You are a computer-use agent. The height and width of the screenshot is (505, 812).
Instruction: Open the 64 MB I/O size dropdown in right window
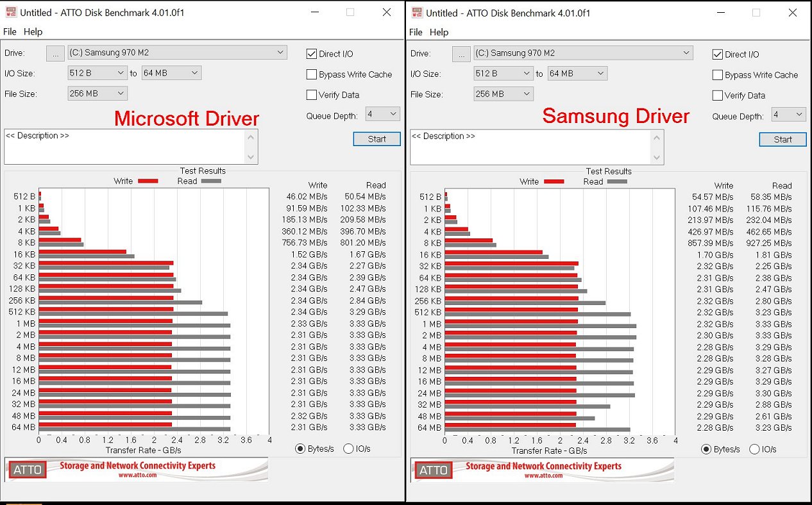(577, 74)
